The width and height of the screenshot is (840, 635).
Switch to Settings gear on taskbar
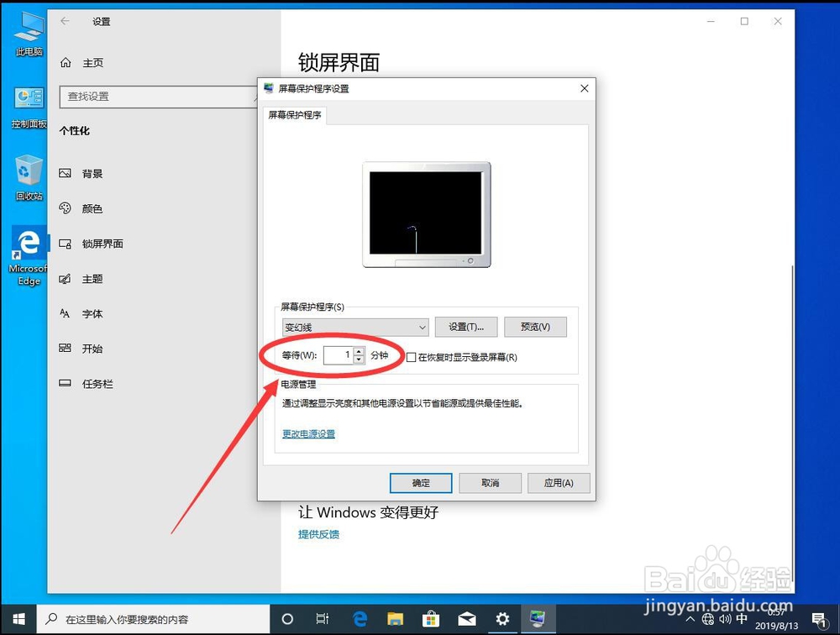pos(502,619)
